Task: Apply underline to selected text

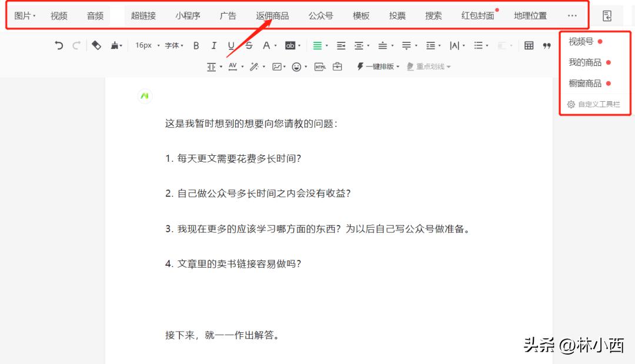Action: pos(230,45)
